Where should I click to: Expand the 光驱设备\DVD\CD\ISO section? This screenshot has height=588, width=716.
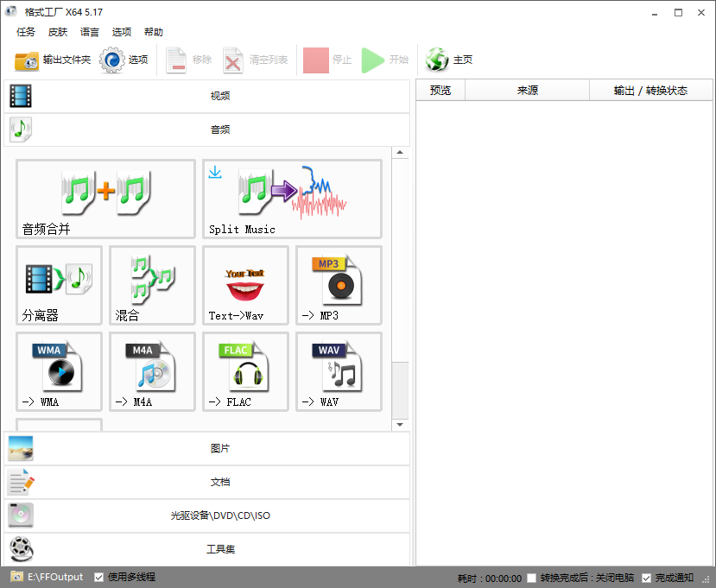coord(206,515)
